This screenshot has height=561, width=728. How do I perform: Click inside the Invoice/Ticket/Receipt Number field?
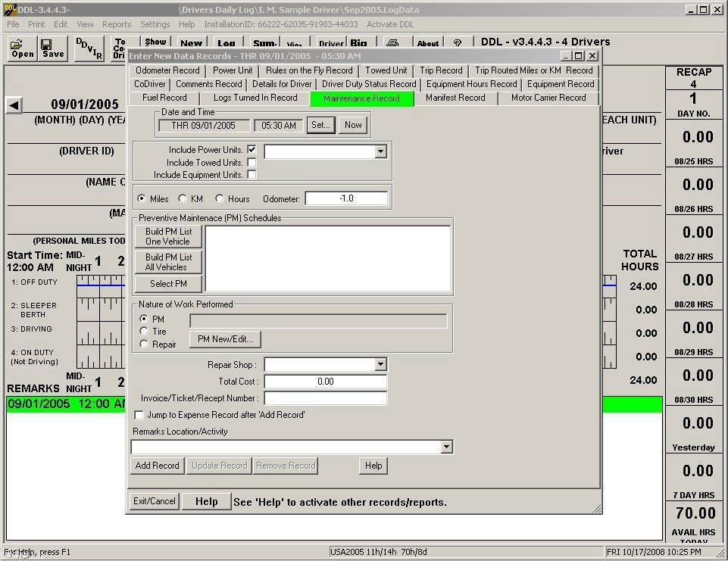325,397
